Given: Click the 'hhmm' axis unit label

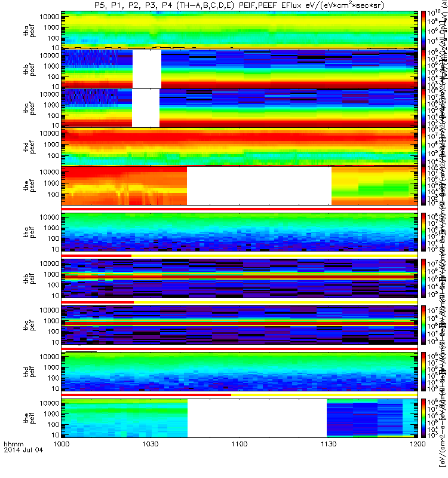Looking at the screenshot, I should pos(13,444).
